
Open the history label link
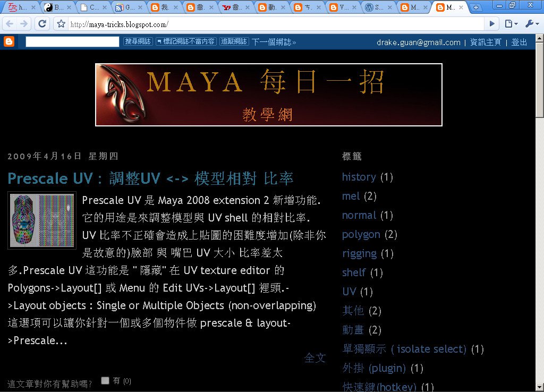pyautogui.click(x=359, y=177)
